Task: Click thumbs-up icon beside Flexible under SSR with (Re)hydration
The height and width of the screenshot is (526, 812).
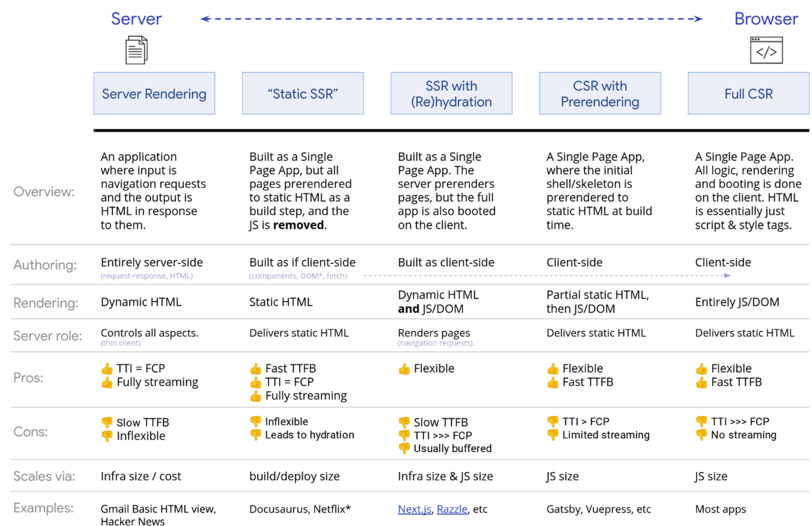Action: coord(404,369)
